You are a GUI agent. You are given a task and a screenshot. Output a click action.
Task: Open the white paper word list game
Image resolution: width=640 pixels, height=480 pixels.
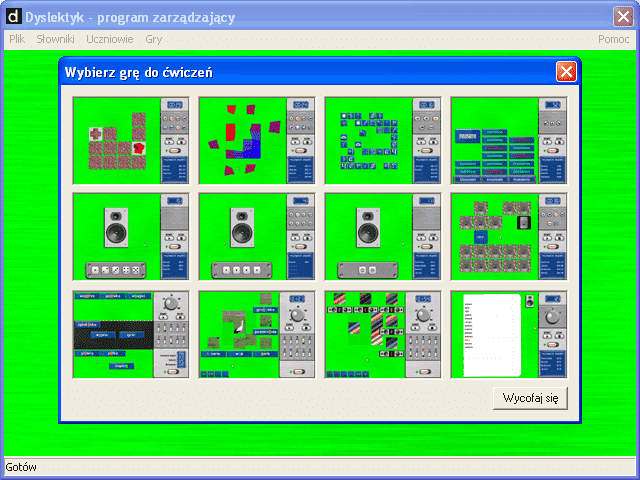click(509, 335)
